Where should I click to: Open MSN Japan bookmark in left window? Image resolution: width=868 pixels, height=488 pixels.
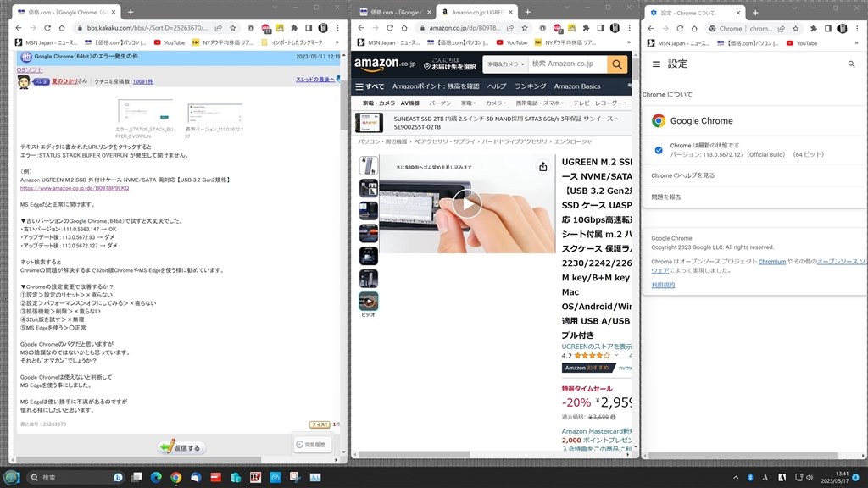pos(47,42)
